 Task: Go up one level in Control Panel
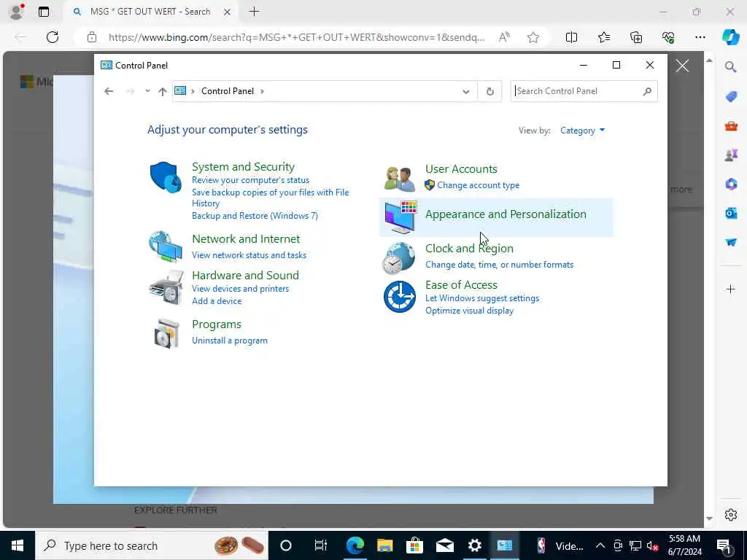click(163, 91)
